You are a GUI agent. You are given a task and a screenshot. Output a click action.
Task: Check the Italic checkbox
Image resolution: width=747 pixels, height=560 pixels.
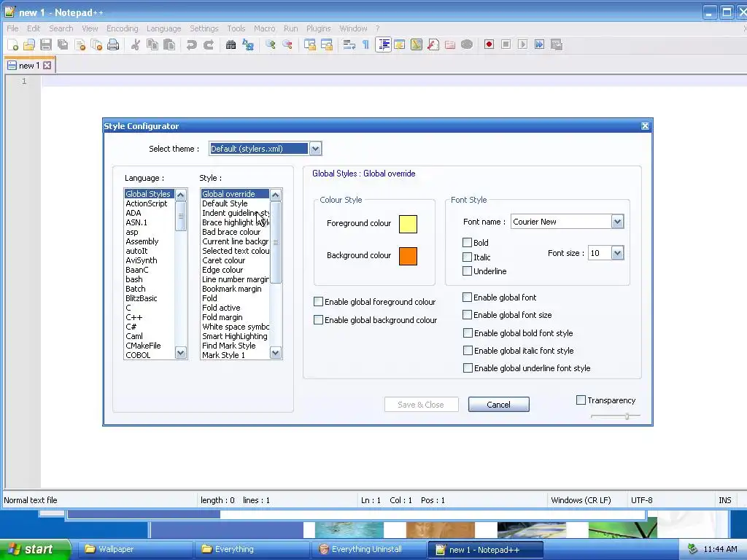point(468,257)
